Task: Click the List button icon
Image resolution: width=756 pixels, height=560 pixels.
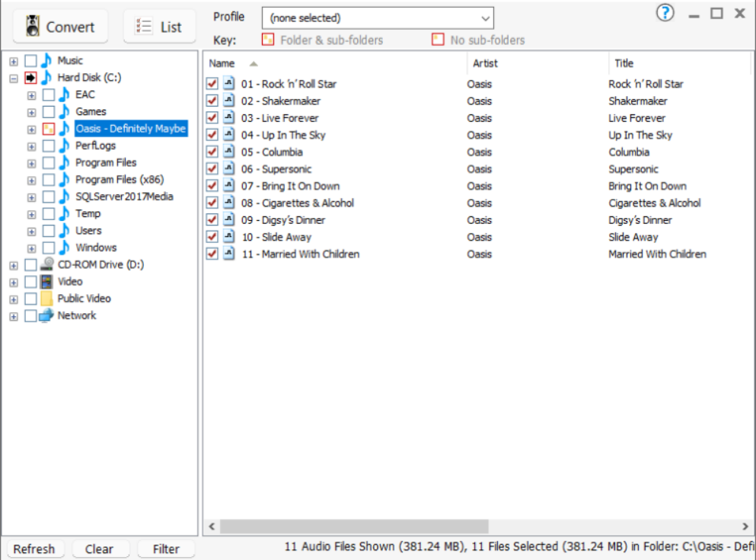Action: (142, 25)
